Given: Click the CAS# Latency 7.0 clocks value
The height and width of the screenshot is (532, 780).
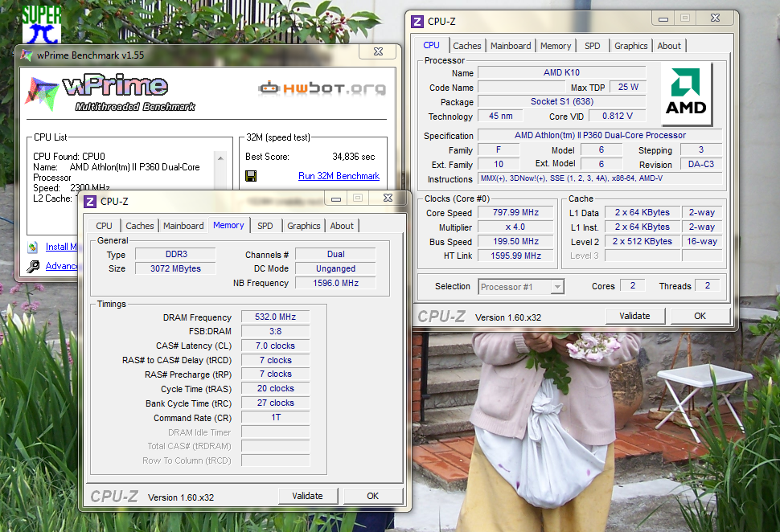Looking at the screenshot, I should 275,346.
